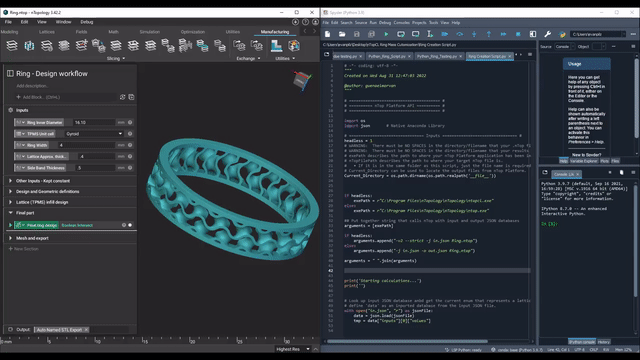
Task: Click the New Section link
Action: 24,249
